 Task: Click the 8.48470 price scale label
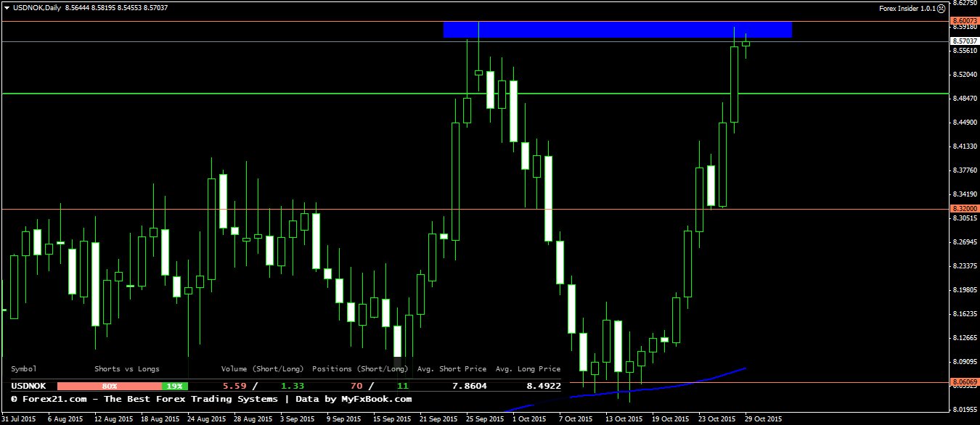[x=964, y=98]
